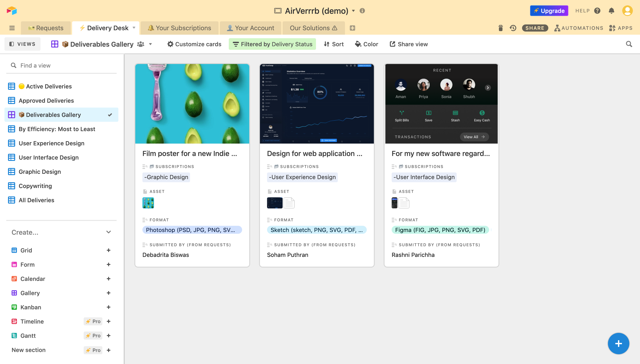
Task: Open the Requests tab
Action: pos(46,28)
